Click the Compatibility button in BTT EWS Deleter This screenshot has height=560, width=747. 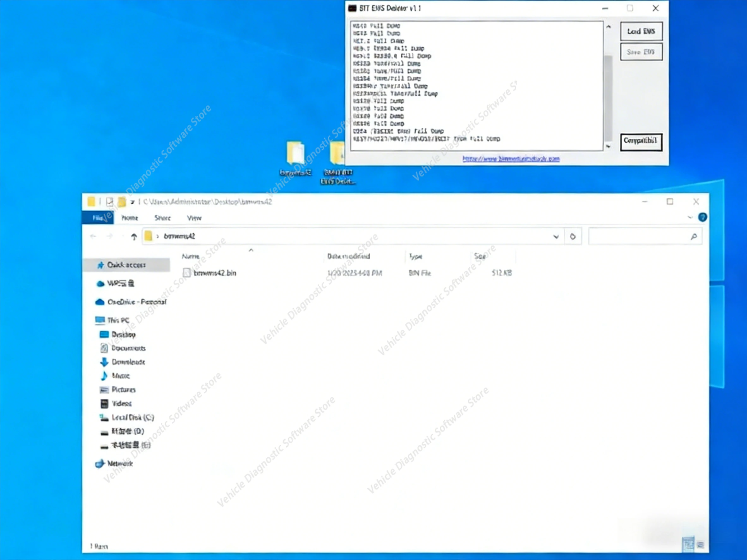pos(641,142)
